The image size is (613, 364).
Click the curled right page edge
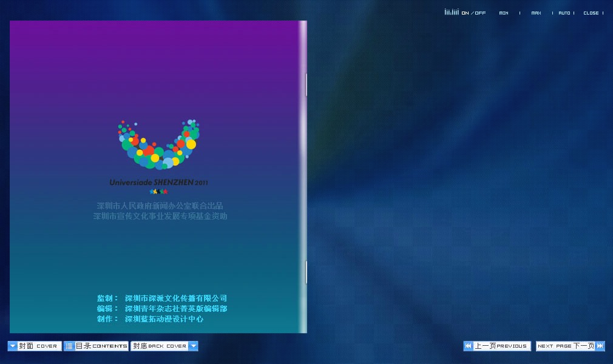point(303,177)
